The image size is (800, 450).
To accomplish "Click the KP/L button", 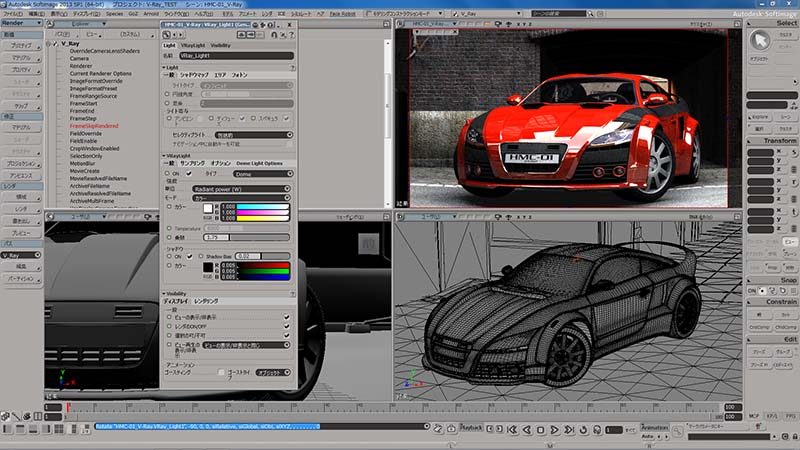I will click(x=772, y=416).
